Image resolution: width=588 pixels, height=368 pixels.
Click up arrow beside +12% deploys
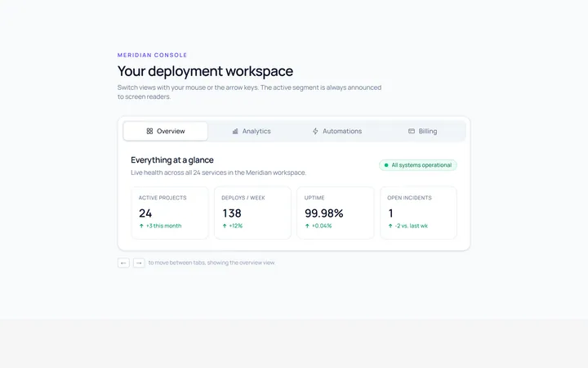(x=225, y=226)
